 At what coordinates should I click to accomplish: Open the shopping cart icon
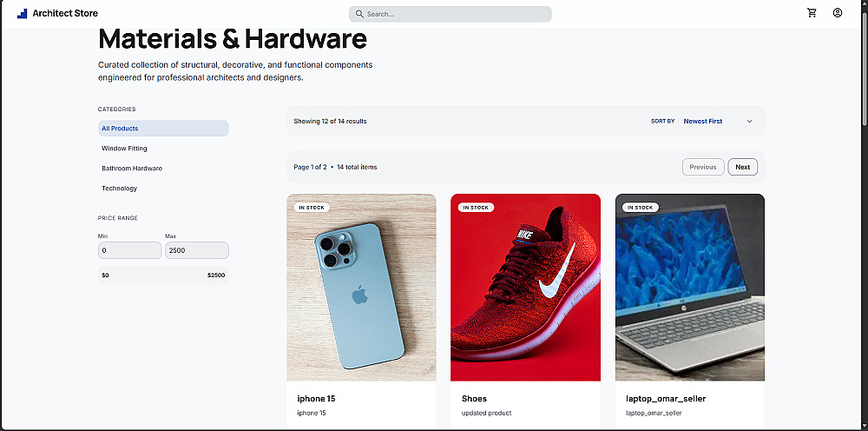coord(812,13)
